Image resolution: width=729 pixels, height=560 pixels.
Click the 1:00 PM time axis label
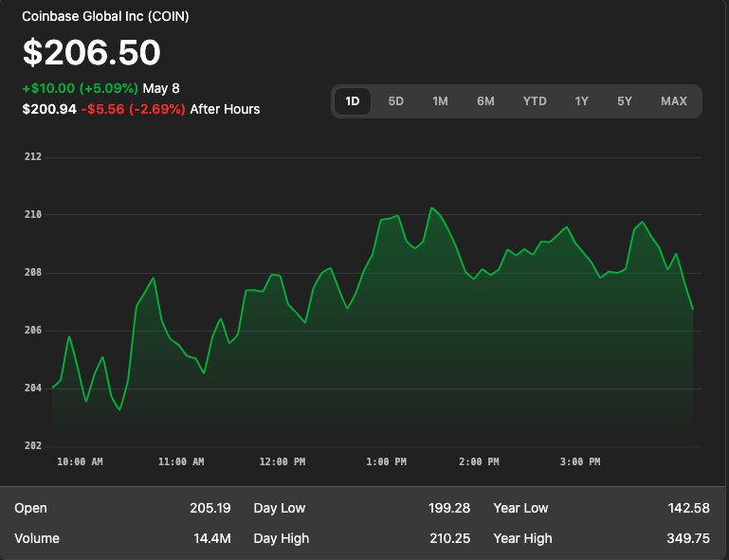pos(387,462)
